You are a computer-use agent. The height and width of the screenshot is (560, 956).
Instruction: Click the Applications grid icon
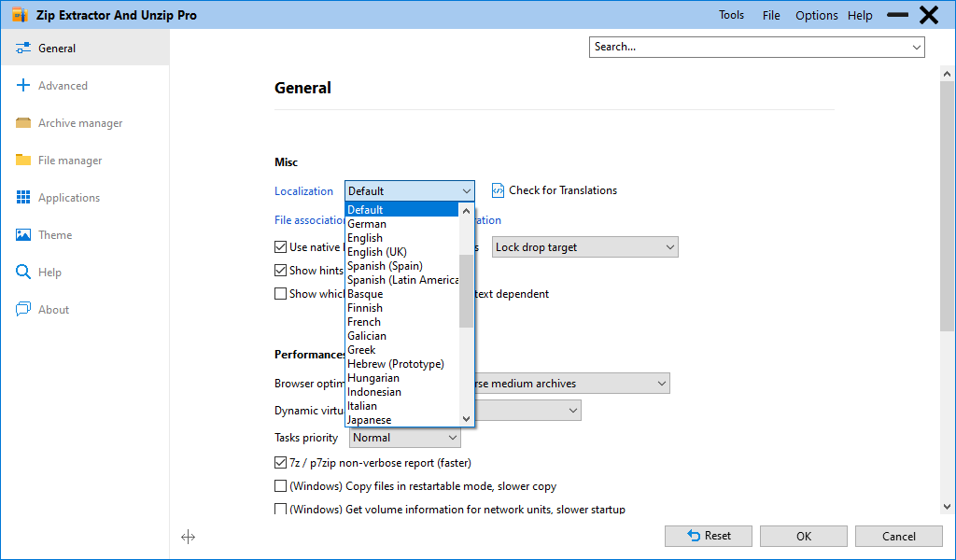[x=23, y=197]
